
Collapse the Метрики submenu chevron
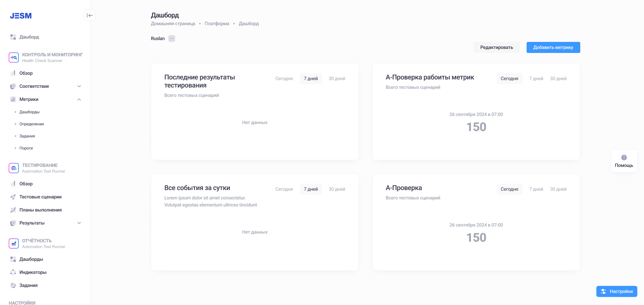(79, 99)
